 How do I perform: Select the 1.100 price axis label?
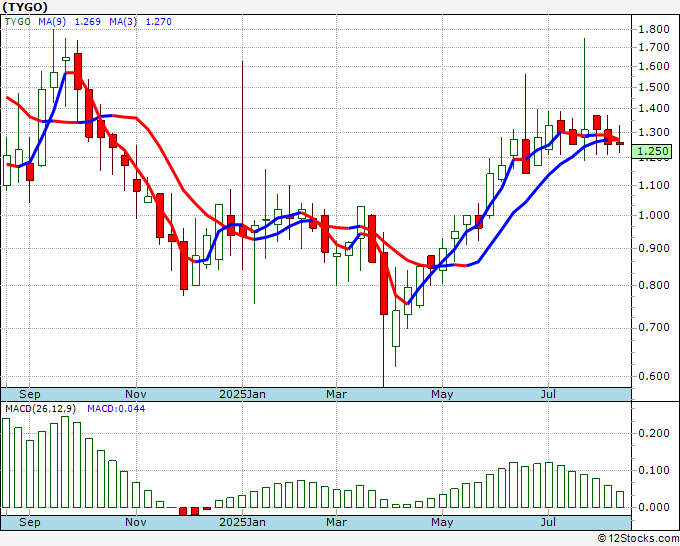coord(654,185)
